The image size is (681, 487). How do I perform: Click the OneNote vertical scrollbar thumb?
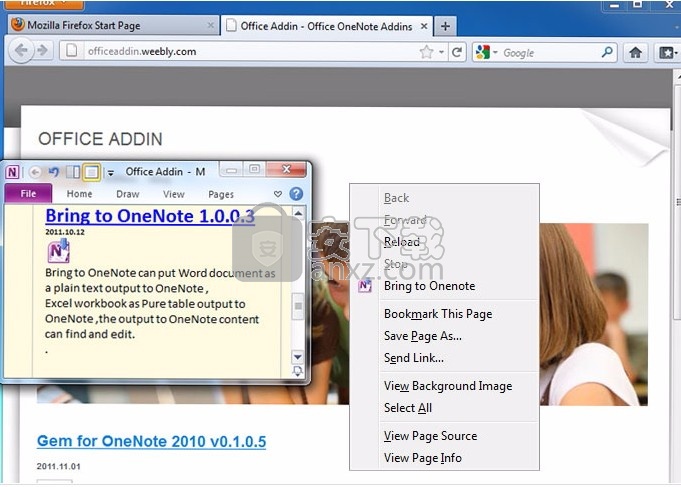pyautogui.click(x=298, y=306)
